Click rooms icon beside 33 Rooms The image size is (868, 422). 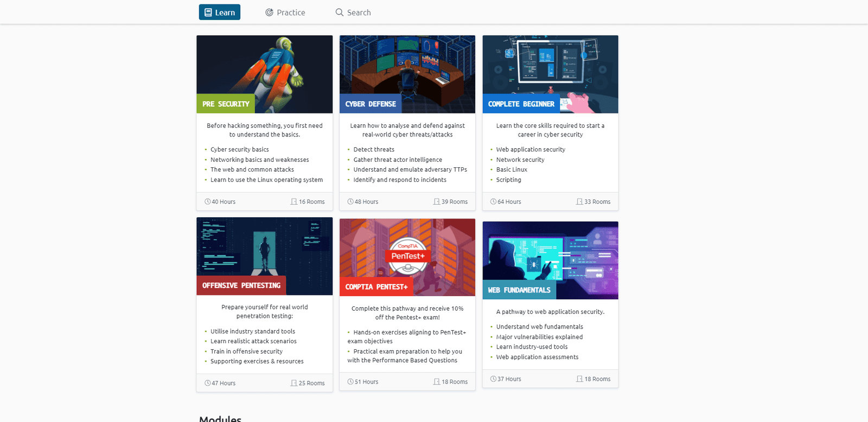[579, 201]
